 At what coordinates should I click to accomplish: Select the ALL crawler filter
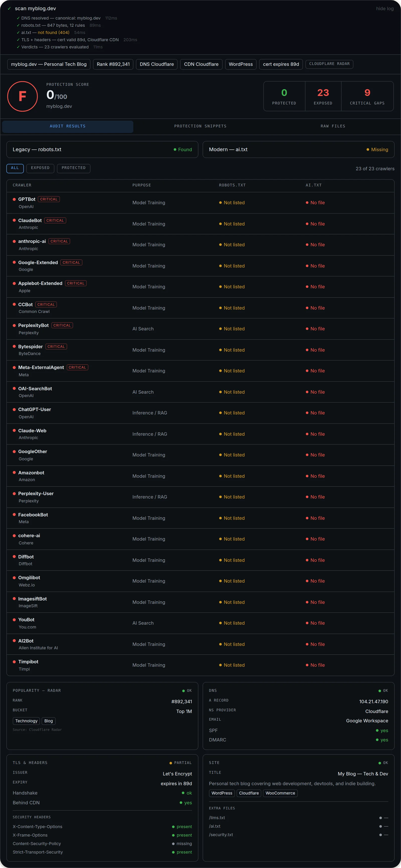click(x=15, y=168)
